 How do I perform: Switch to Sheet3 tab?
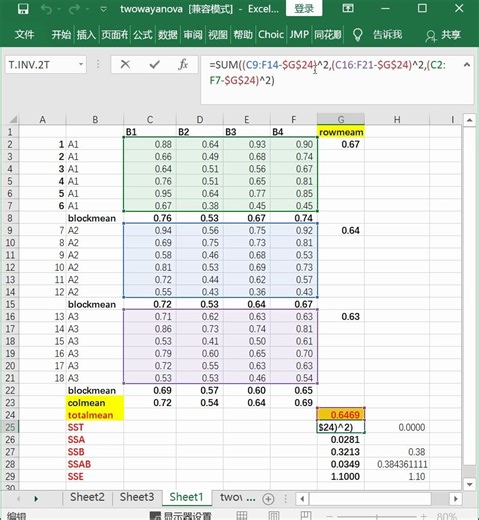click(x=137, y=497)
